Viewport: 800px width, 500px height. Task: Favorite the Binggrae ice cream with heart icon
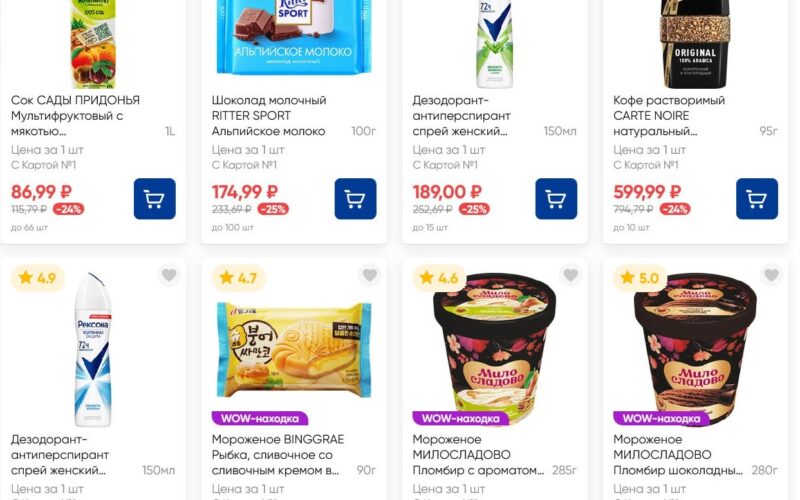click(x=370, y=276)
